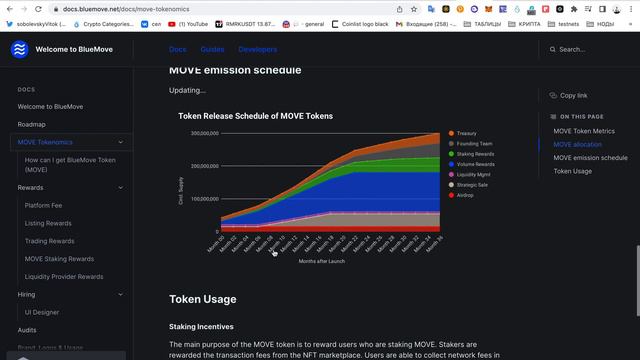The width and height of the screenshot is (640, 360).
Task: Open the Listing Rewards page
Action: 48,223
